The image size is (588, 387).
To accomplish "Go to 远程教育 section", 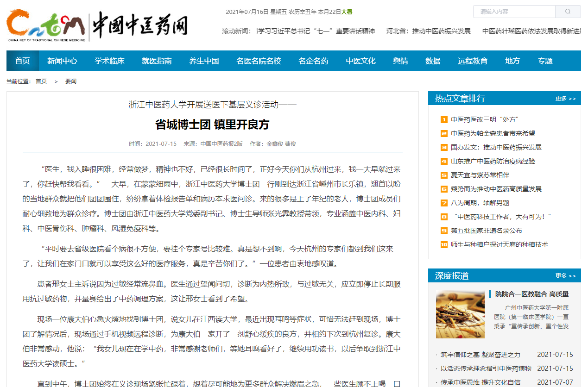I will coord(473,61).
